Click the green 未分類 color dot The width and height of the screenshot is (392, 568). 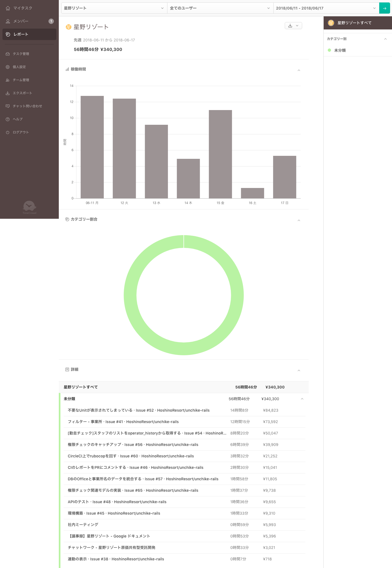pos(329,50)
